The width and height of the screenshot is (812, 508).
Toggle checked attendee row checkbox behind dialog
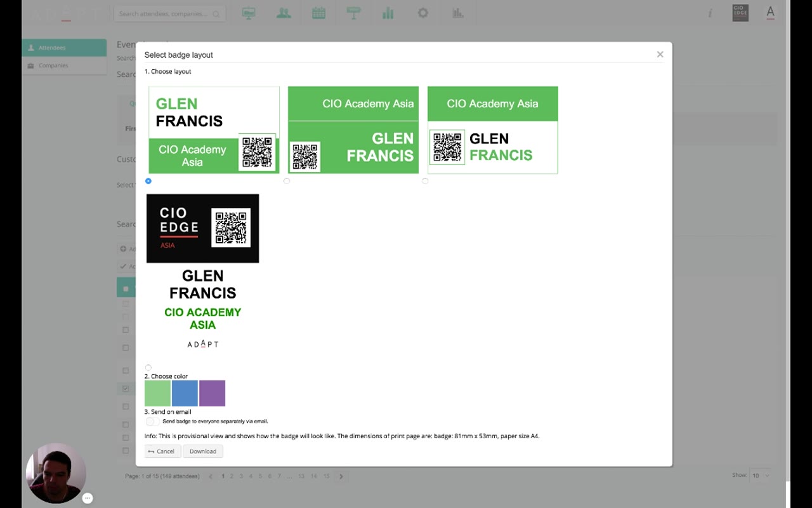click(126, 389)
